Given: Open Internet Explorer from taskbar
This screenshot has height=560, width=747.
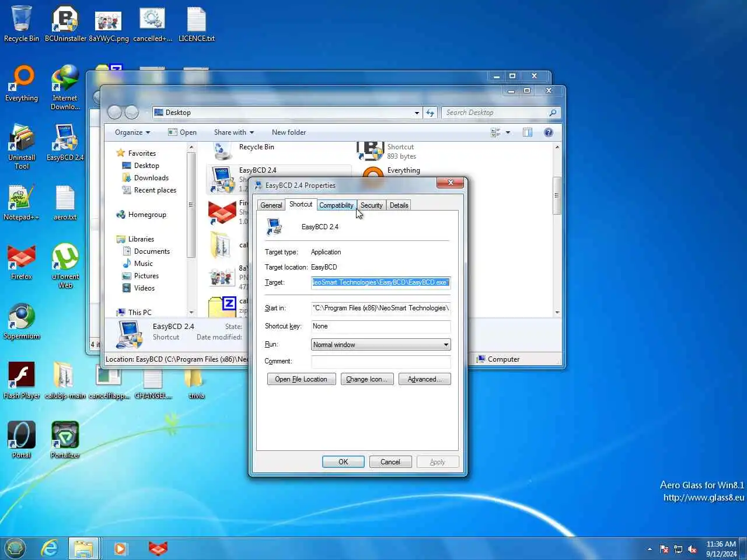Looking at the screenshot, I should coord(50,548).
